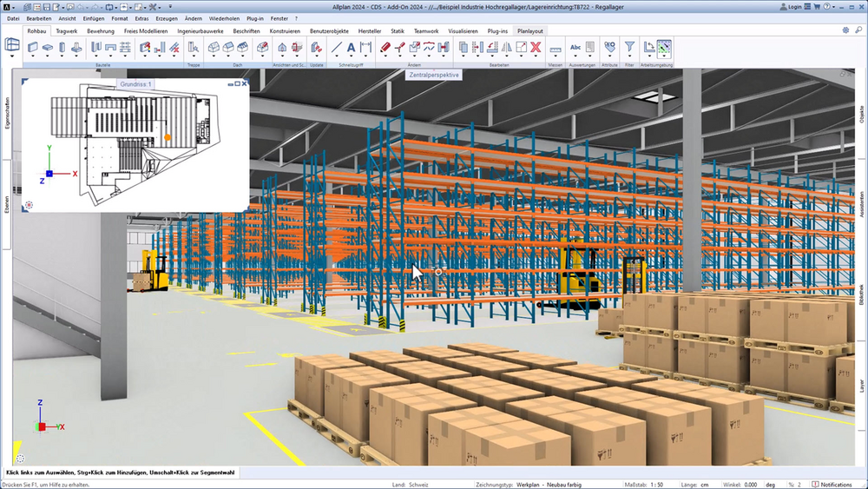Expand dropdown arrow below the Filter icon
This screenshot has width=868, height=489.
[629, 56]
